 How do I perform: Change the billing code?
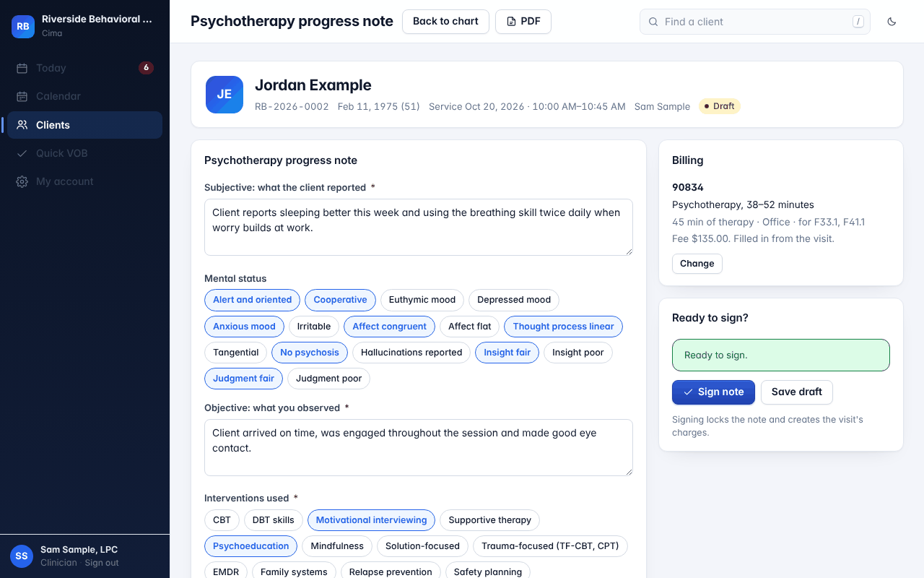point(697,264)
